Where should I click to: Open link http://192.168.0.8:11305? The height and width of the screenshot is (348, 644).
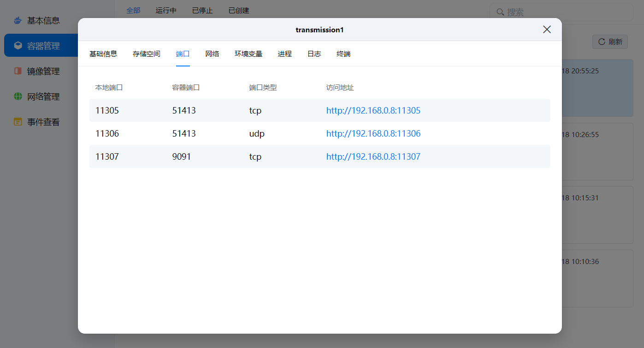coord(373,111)
